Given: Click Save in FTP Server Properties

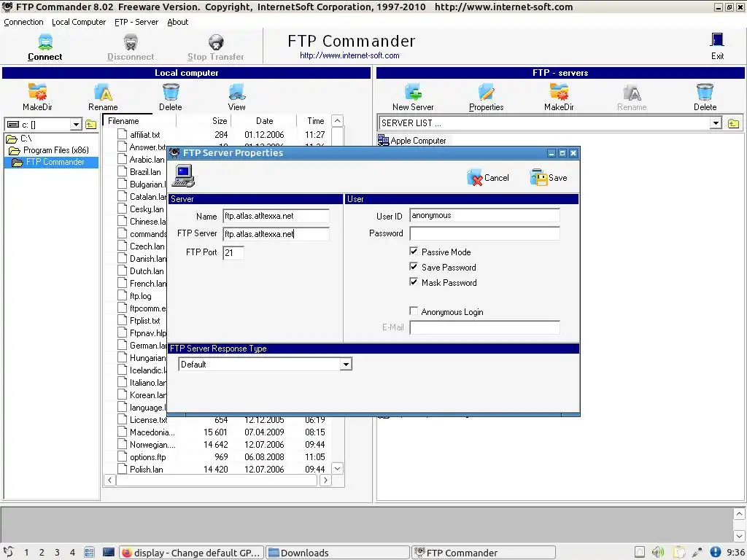Looking at the screenshot, I should pos(549,178).
